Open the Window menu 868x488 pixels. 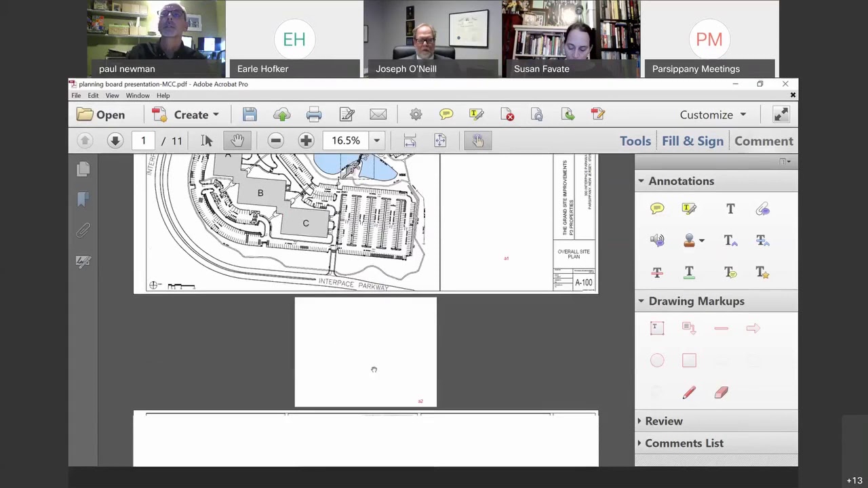pyautogui.click(x=138, y=96)
